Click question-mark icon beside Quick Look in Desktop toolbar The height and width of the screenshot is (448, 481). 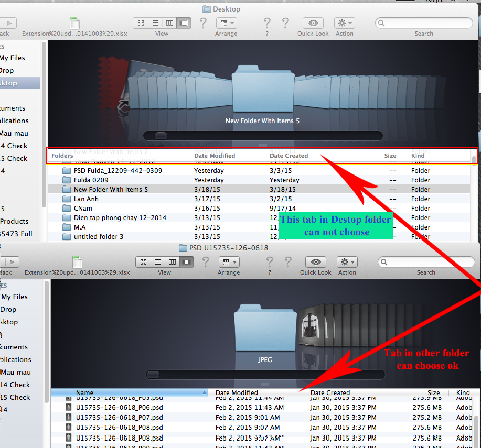click(x=285, y=23)
